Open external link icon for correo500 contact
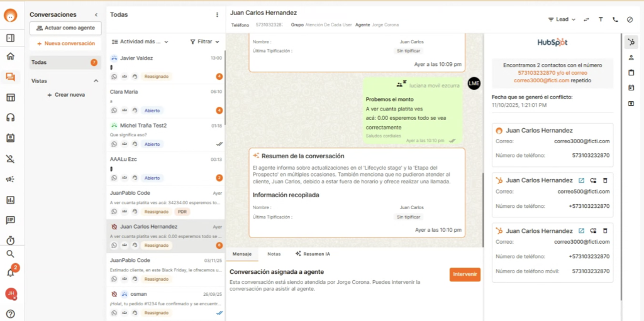Image resolution: width=644 pixels, height=321 pixels. click(x=581, y=180)
